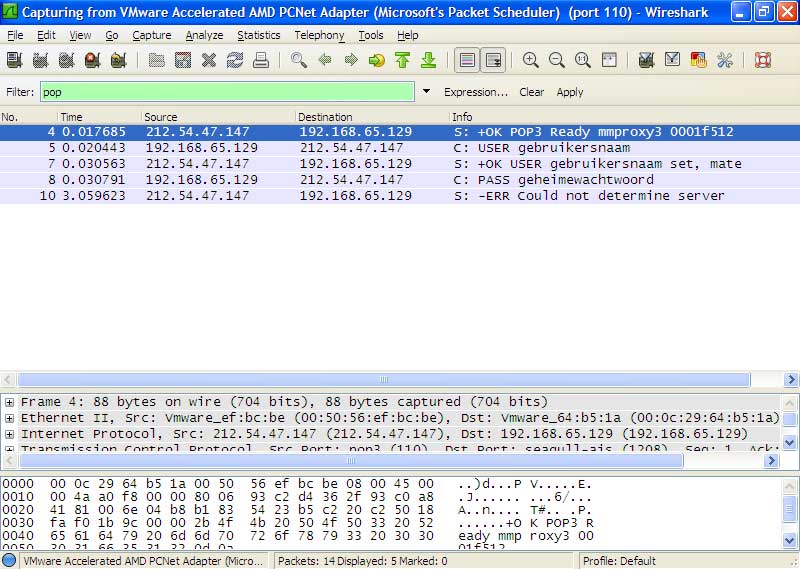Zoom in on packet text
Image resolution: width=800 pixels, height=569 pixels.
531,60
